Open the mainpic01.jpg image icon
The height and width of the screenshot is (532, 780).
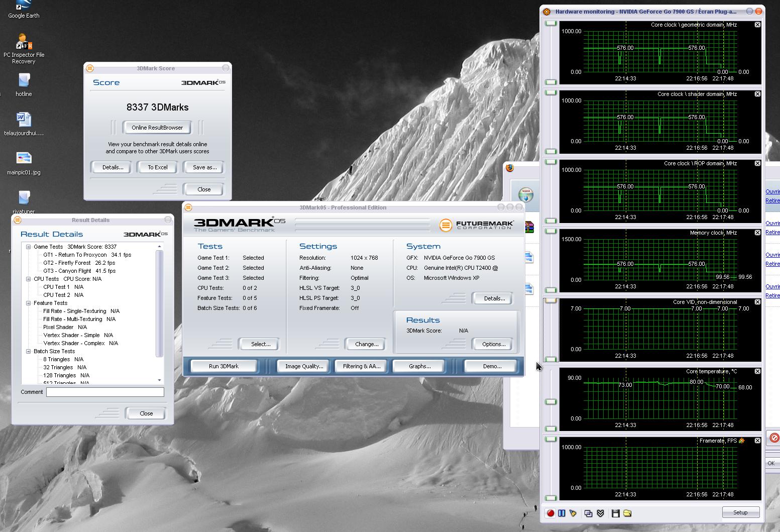point(24,163)
